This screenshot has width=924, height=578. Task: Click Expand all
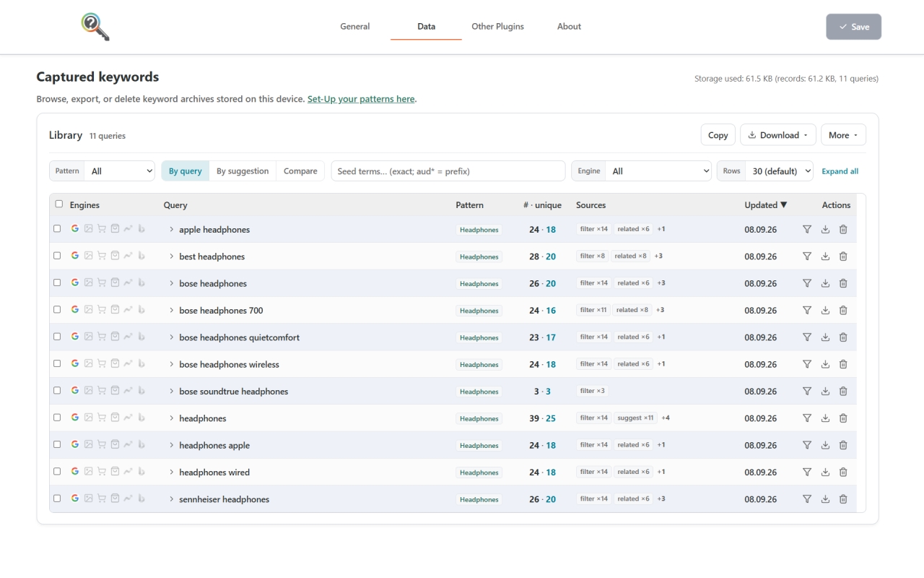(x=840, y=171)
